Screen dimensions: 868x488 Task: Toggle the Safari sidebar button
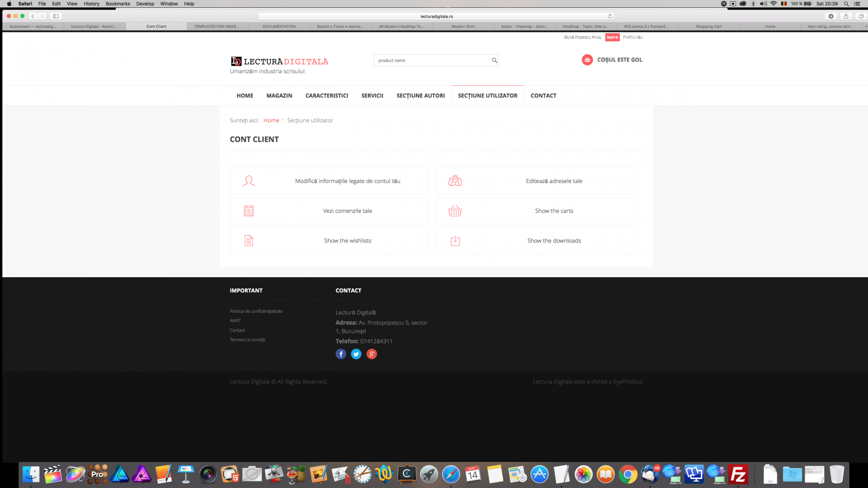[56, 16]
